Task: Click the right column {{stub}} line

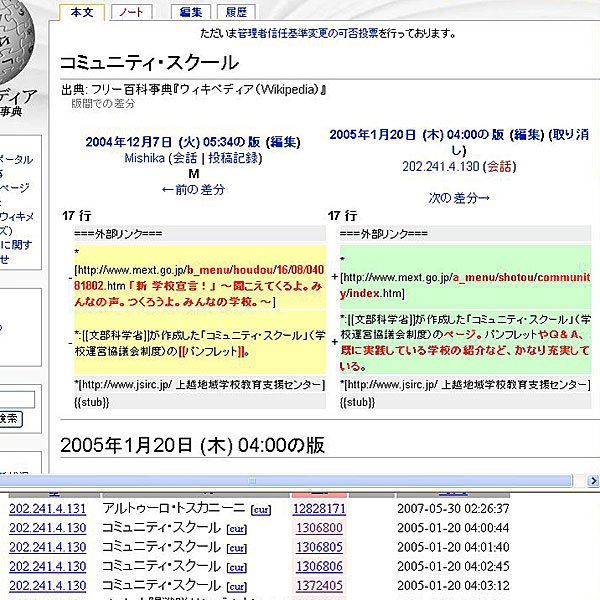Action: [x=466, y=402]
